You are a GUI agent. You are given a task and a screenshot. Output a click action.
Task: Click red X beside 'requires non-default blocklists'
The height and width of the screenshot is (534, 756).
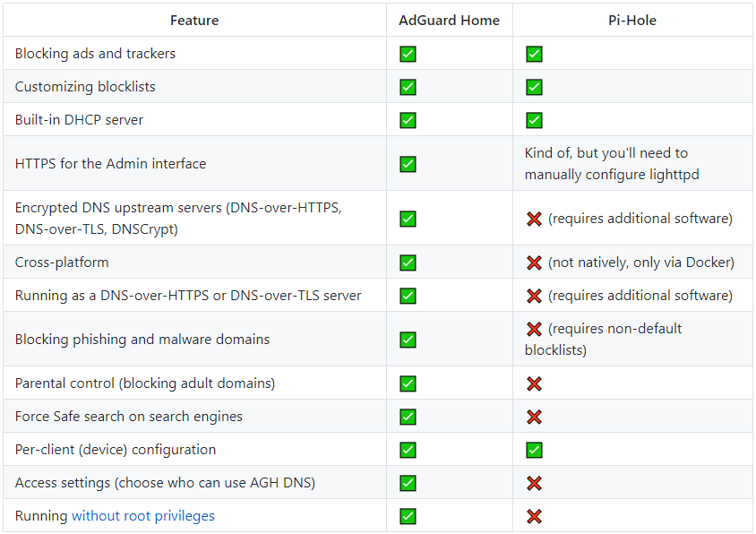pos(534,329)
